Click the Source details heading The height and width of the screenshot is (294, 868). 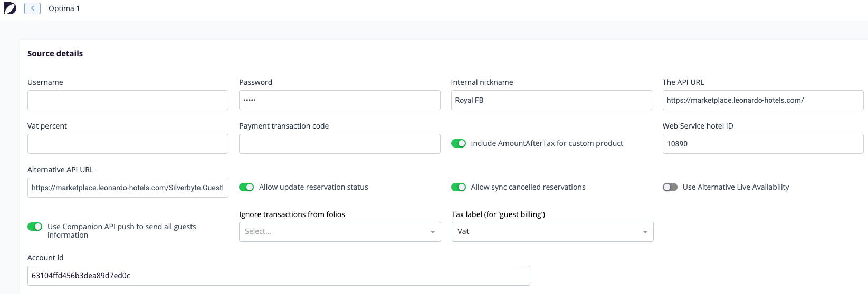tap(55, 54)
